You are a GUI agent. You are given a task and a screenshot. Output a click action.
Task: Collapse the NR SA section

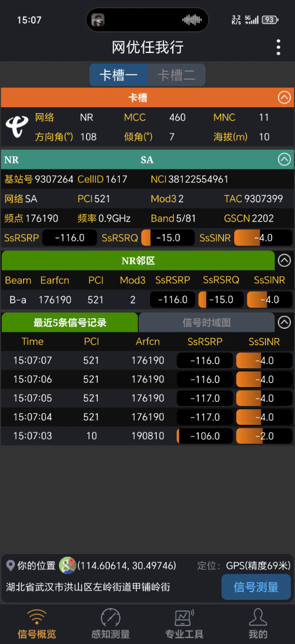tap(284, 159)
